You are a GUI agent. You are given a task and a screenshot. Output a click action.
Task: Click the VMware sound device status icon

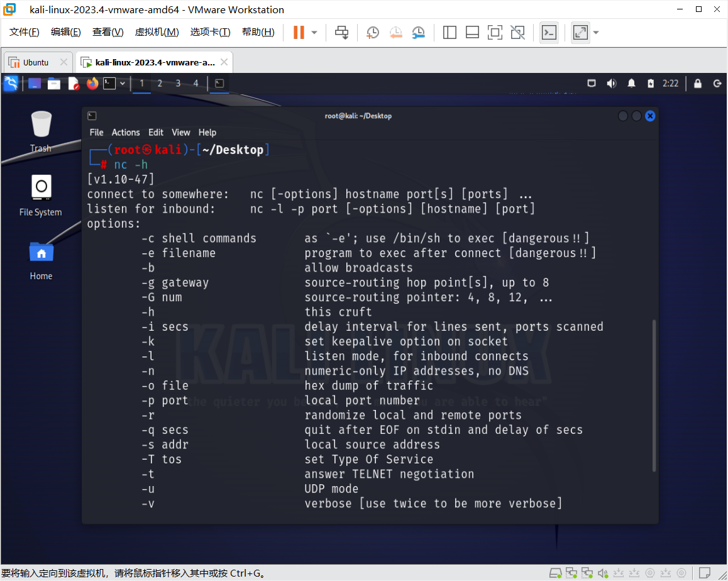(603, 573)
